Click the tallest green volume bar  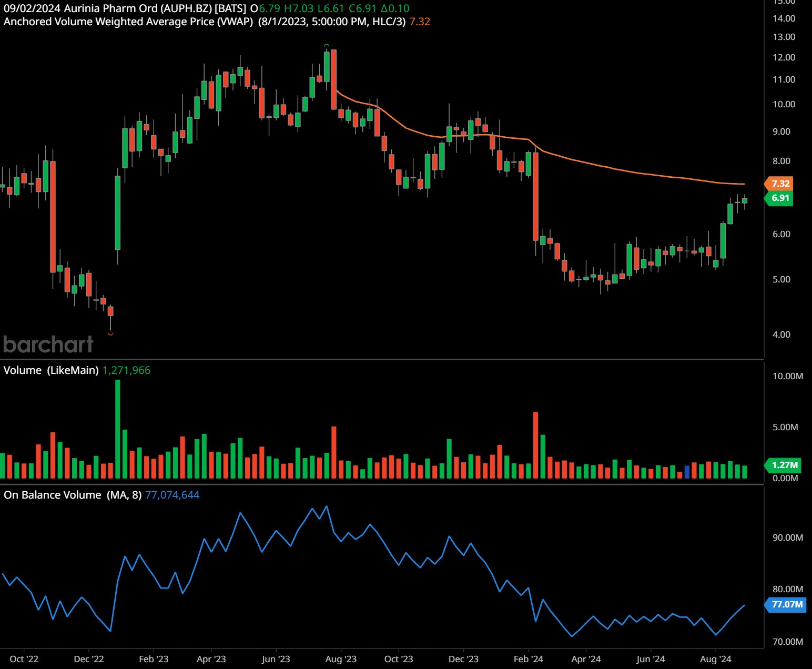118,429
